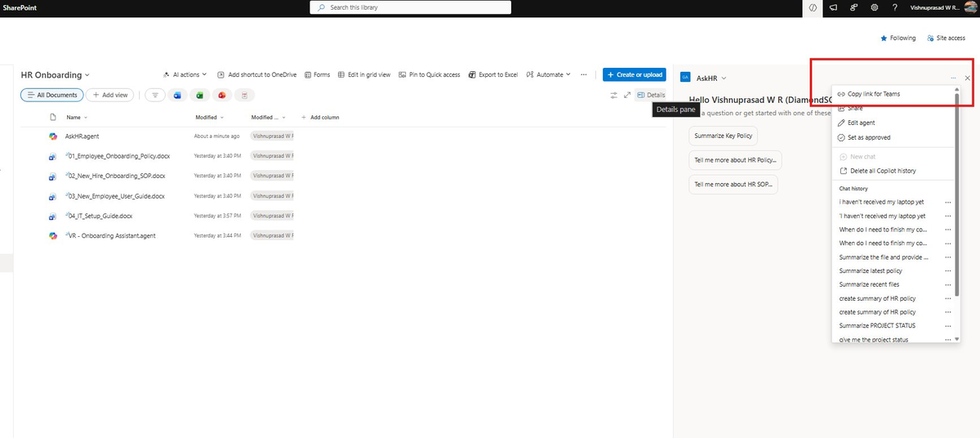
Task: Click Add view button
Action: (109, 95)
